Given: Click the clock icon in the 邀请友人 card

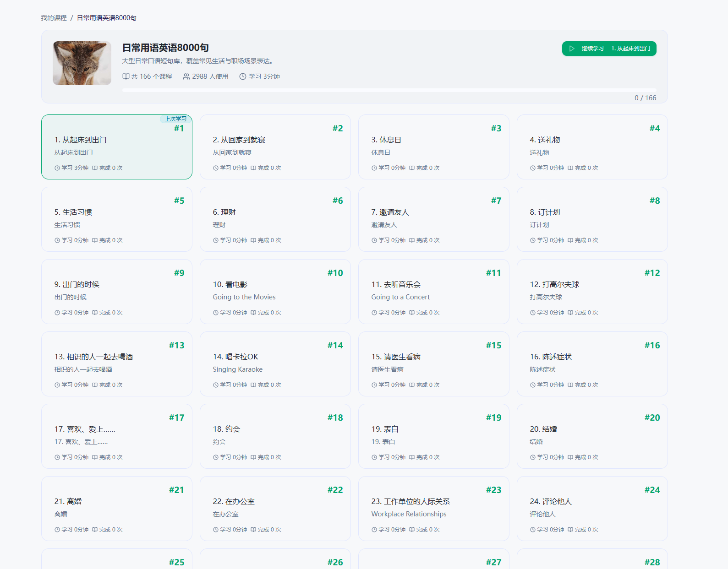Looking at the screenshot, I should click(374, 240).
